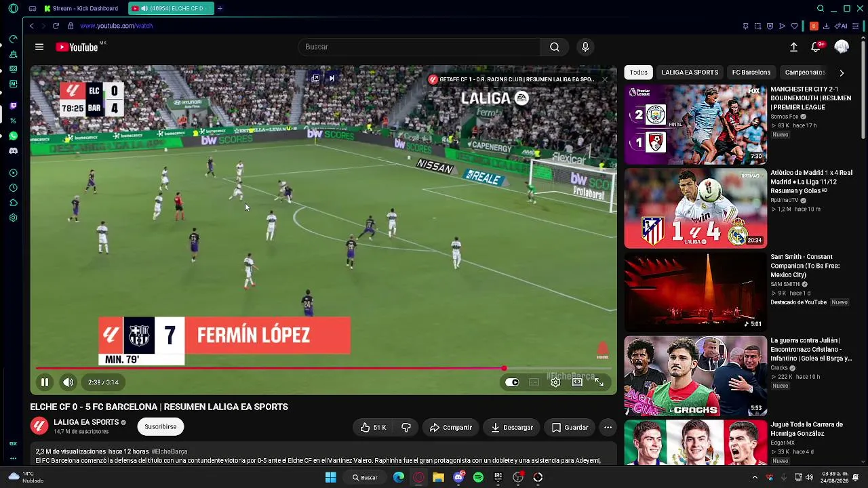Select the Campeonatos filter chip
Viewport: 868px width, 488px height.
805,72
